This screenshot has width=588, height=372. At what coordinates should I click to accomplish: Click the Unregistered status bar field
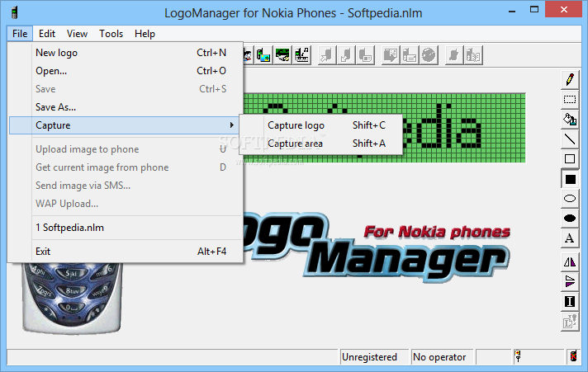[374, 357]
